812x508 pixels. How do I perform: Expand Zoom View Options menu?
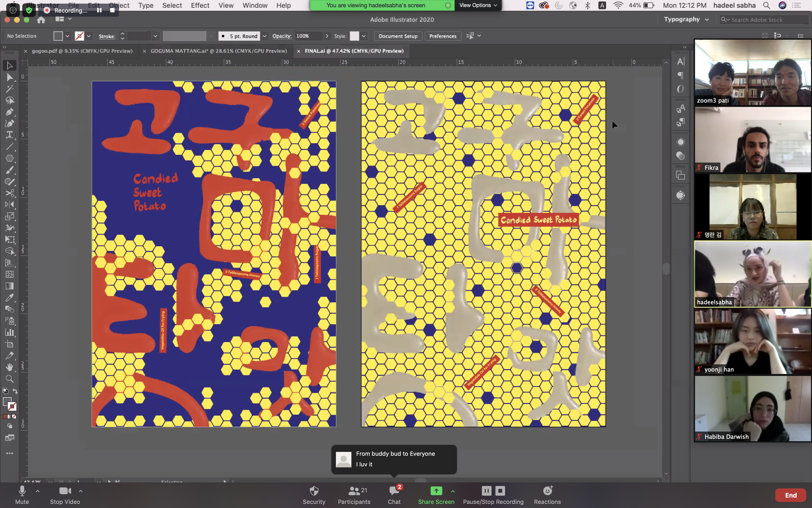[x=478, y=5]
